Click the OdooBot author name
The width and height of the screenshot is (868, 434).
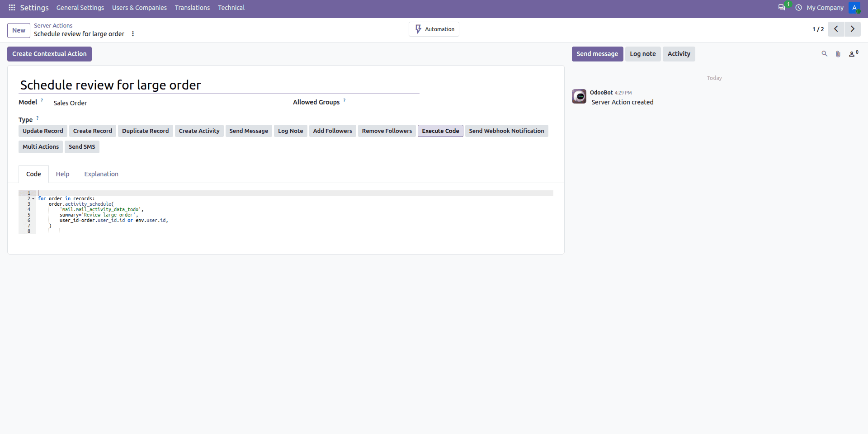pos(601,92)
